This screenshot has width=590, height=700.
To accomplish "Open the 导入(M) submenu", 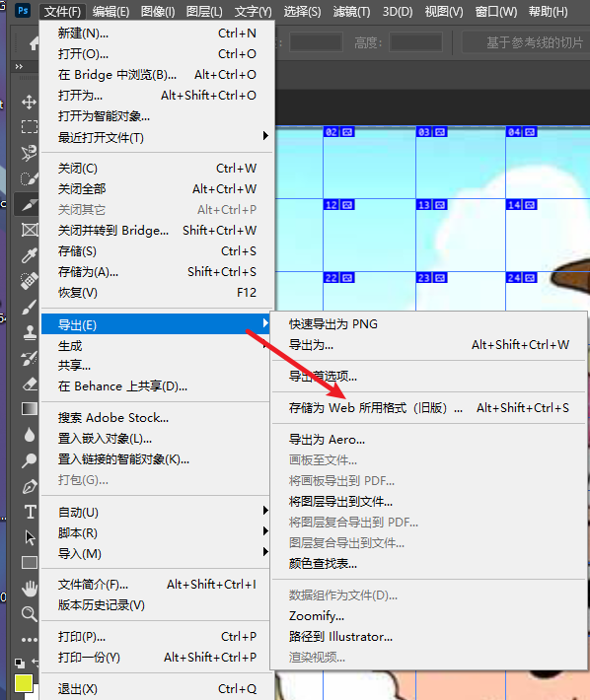I will [x=156, y=553].
